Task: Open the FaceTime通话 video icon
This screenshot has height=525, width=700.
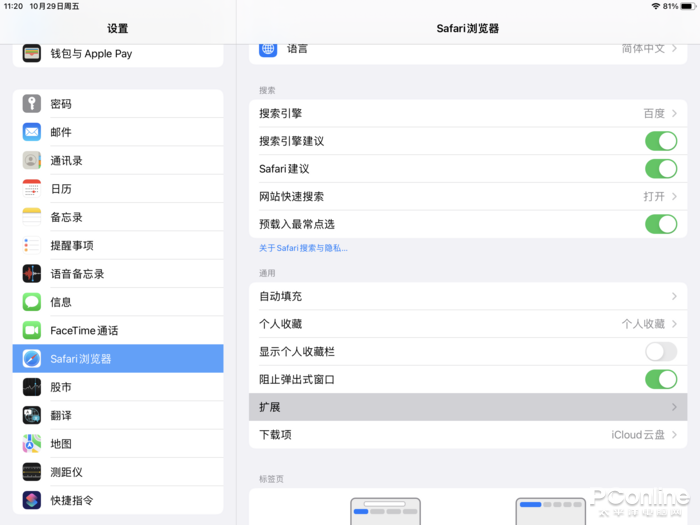Action: coord(32,330)
